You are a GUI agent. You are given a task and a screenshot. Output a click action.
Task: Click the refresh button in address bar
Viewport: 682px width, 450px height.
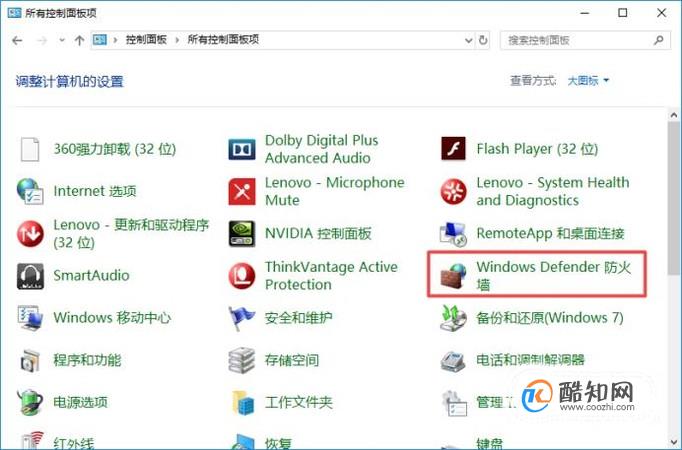point(483,40)
